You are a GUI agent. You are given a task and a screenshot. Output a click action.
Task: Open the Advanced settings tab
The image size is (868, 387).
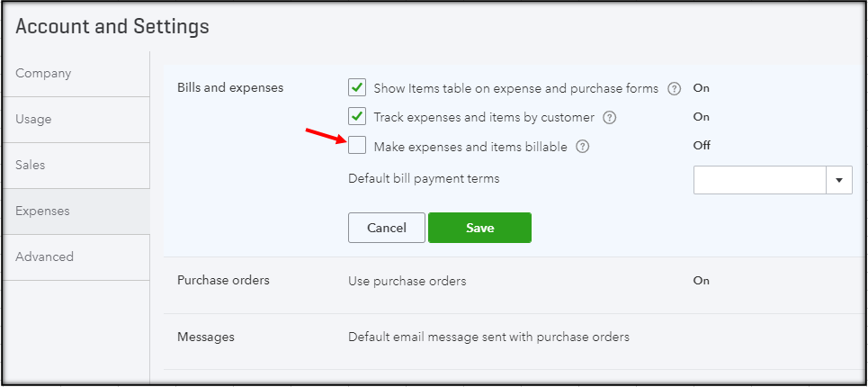point(44,257)
